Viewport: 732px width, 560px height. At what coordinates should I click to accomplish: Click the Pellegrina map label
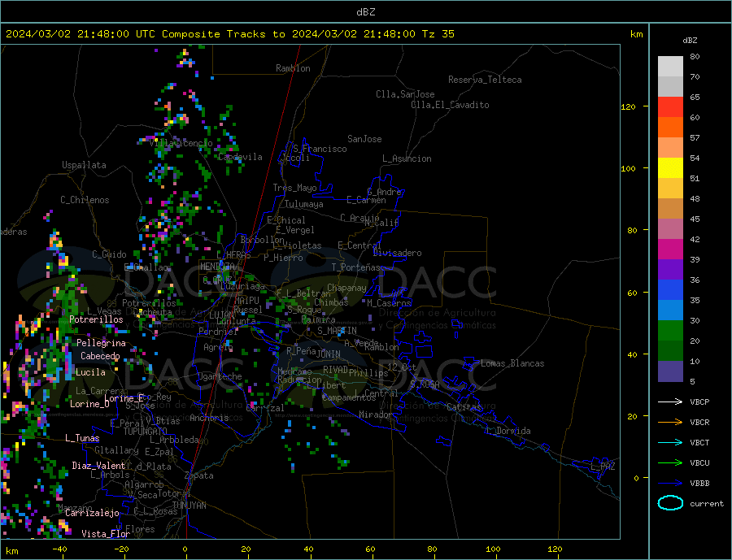click(102, 343)
